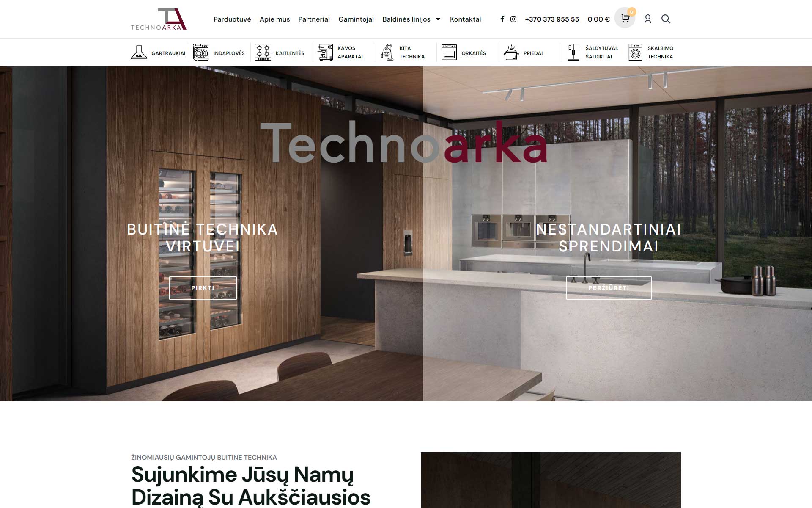The height and width of the screenshot is (508, 812).
Task: Open the Parduotuvė menu item
Action: click(x=232, y=19)
